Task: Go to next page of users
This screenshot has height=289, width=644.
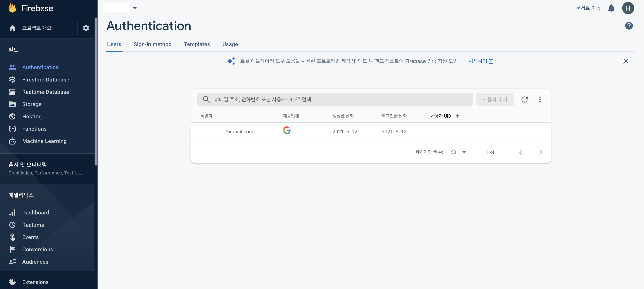Action: (x=541, y=152)
